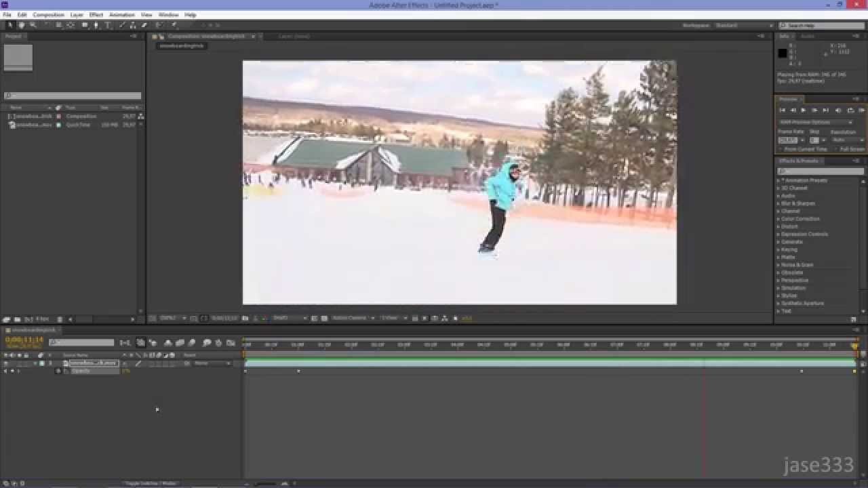The height and width of the screenshot is (488, 868).
Task: Select the Zoom magnifier tool
Action: pos(32,25)
